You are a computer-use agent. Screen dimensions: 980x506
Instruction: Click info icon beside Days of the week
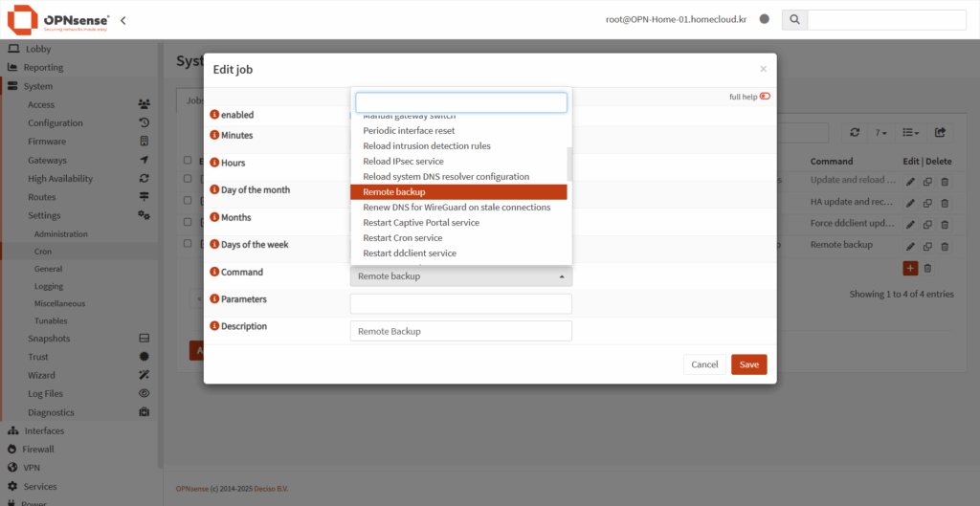coord(214,245)
